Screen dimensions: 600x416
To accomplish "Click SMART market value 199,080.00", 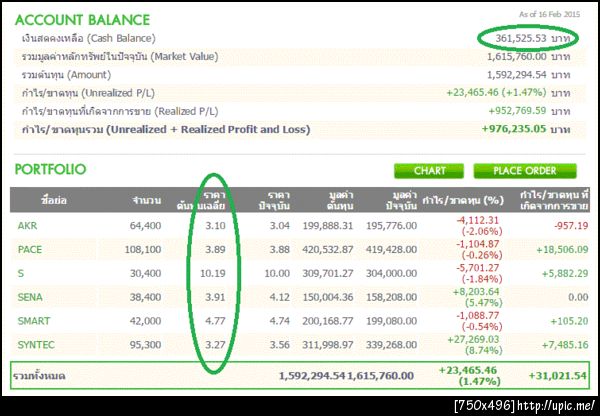I will click(391, 321).
